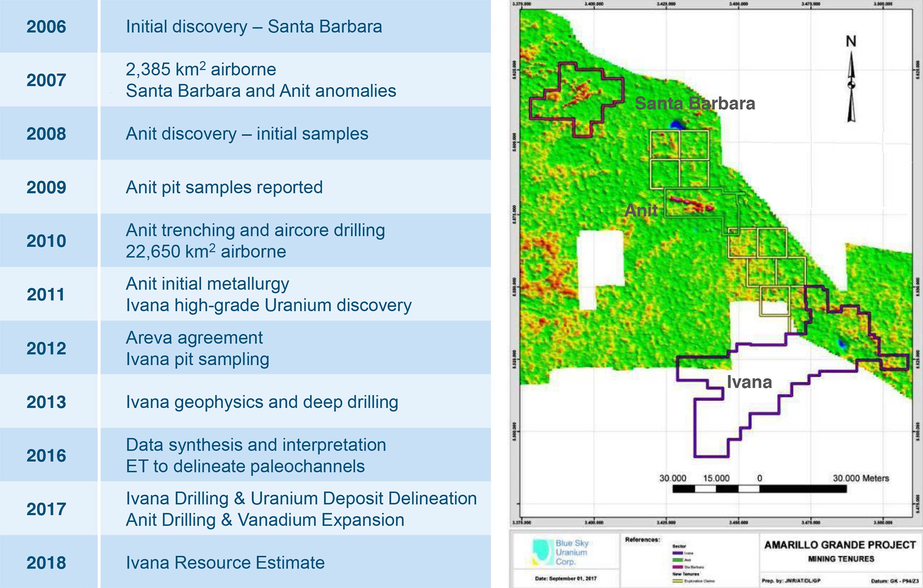
Task: Click the 'Santa Barbara' map label
Action: (695, 103)
